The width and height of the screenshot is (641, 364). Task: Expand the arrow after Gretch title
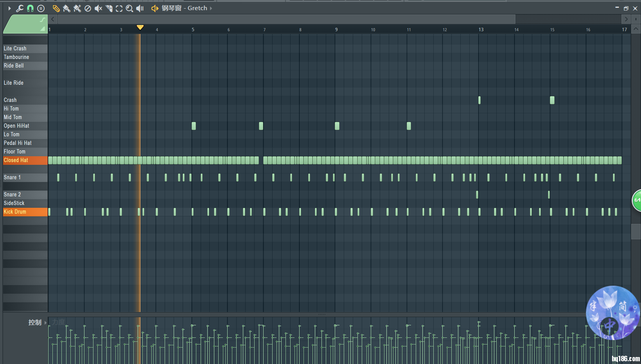click(x=211, y=8)
